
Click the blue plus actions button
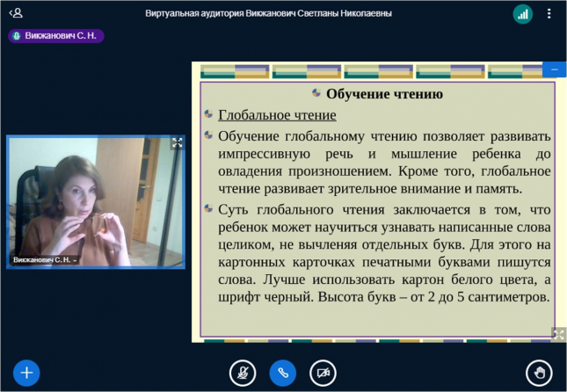coord(26,373)
